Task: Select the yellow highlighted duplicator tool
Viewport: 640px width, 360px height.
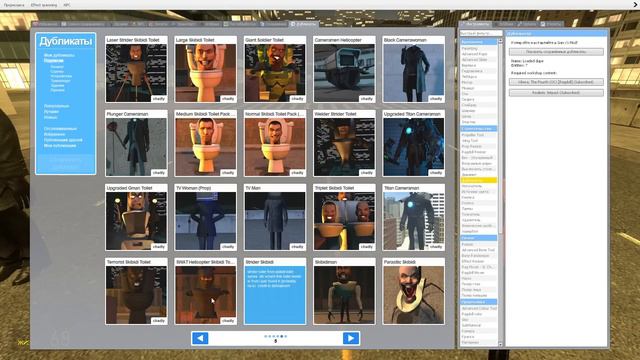Action: point(478,180)
